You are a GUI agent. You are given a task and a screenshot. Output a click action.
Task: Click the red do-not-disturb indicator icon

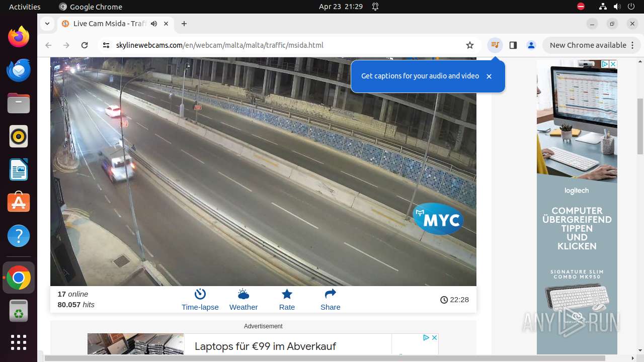pyautogui.click(x=581, y=7)
